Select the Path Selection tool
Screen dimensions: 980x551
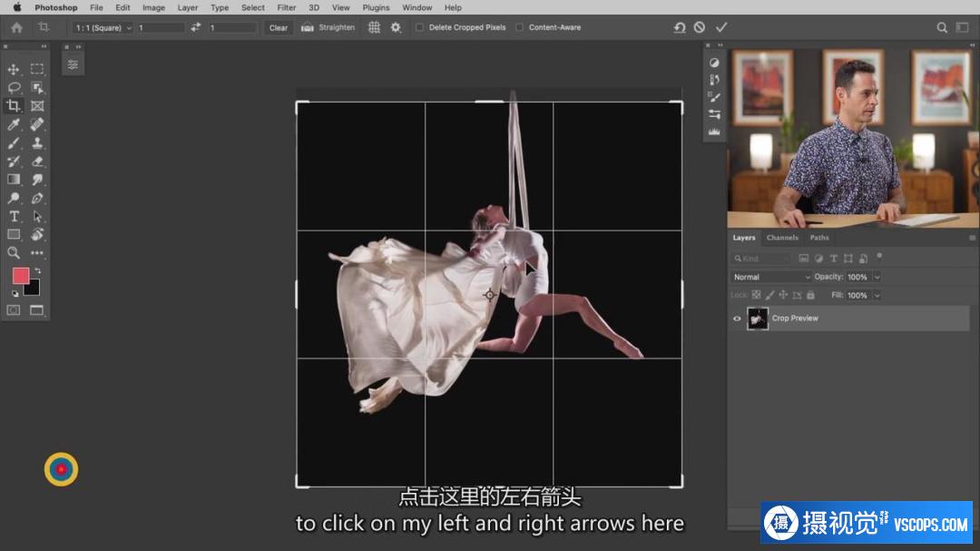[37, 216]
